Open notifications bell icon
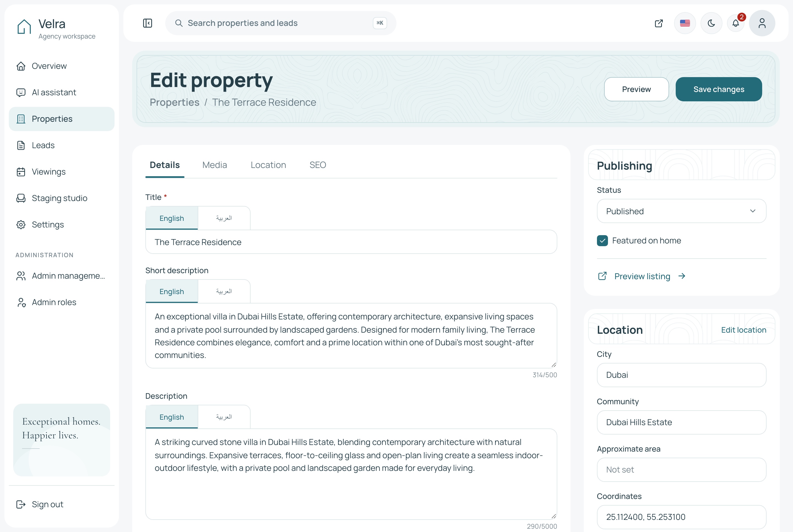 (736, 23)
